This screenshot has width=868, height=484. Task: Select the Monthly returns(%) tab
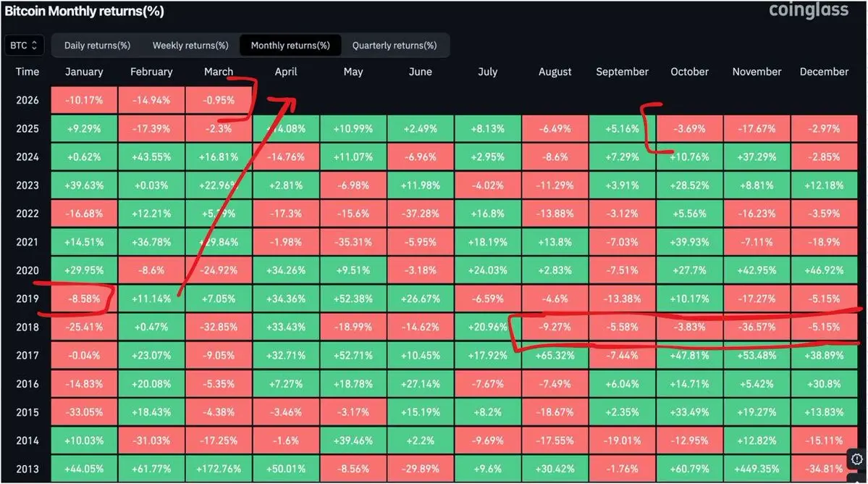coord(290,46)
